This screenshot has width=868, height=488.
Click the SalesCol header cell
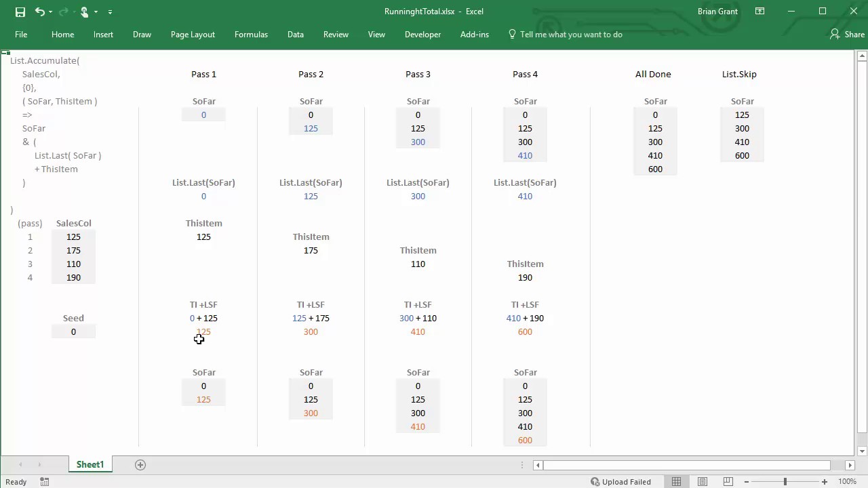[x=73, y=223]
